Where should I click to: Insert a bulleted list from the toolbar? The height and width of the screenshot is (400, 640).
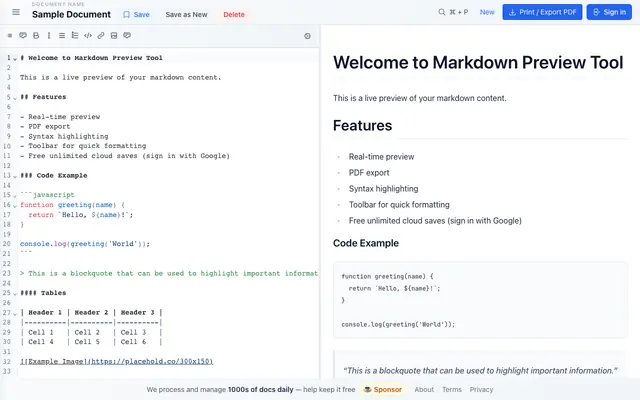point(62,36)
